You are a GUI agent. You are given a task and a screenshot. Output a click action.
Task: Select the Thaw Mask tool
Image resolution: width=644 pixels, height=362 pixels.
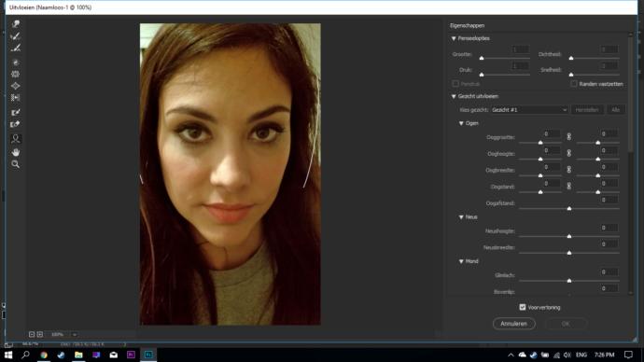[x=16, y=124]
